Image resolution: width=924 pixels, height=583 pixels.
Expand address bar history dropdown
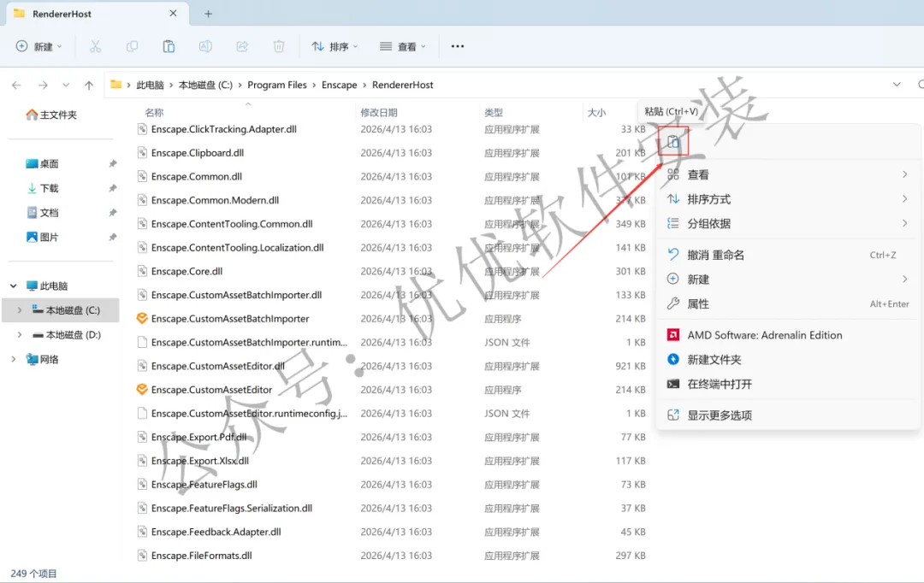[897, 85]
